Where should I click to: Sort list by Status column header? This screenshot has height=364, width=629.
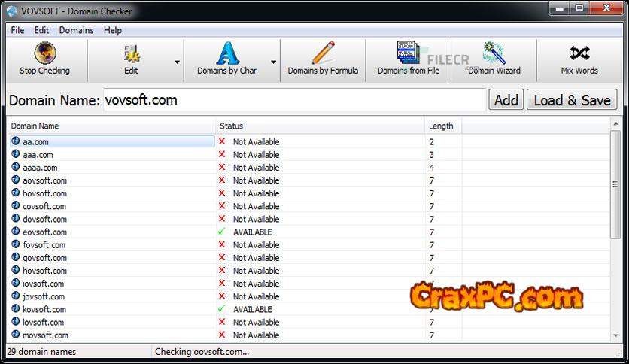[320, 126]
